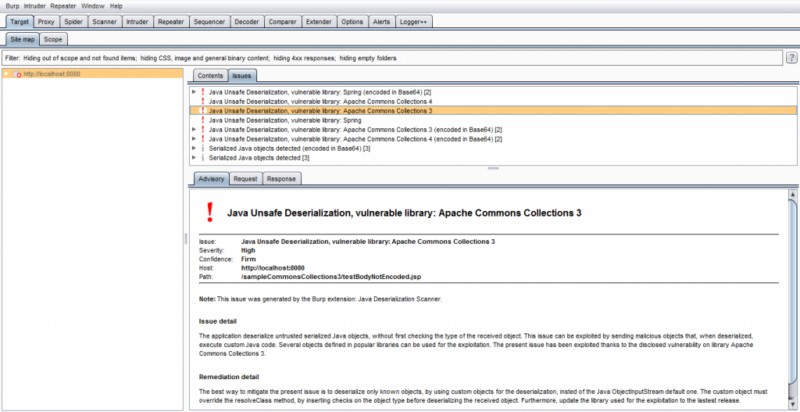Switch to the Contents tab
Image resolution: width=800 pixels, height=412 pixels.
[211, 75]
